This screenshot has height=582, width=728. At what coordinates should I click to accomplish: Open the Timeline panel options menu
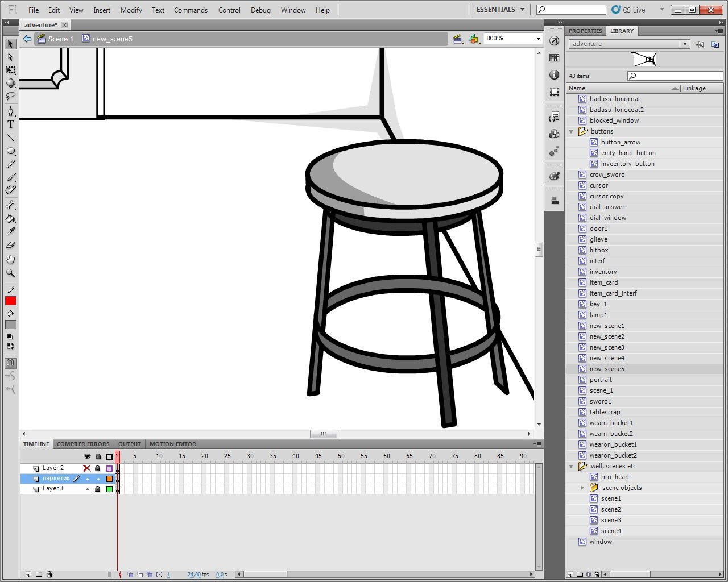(x=537, y=444)
